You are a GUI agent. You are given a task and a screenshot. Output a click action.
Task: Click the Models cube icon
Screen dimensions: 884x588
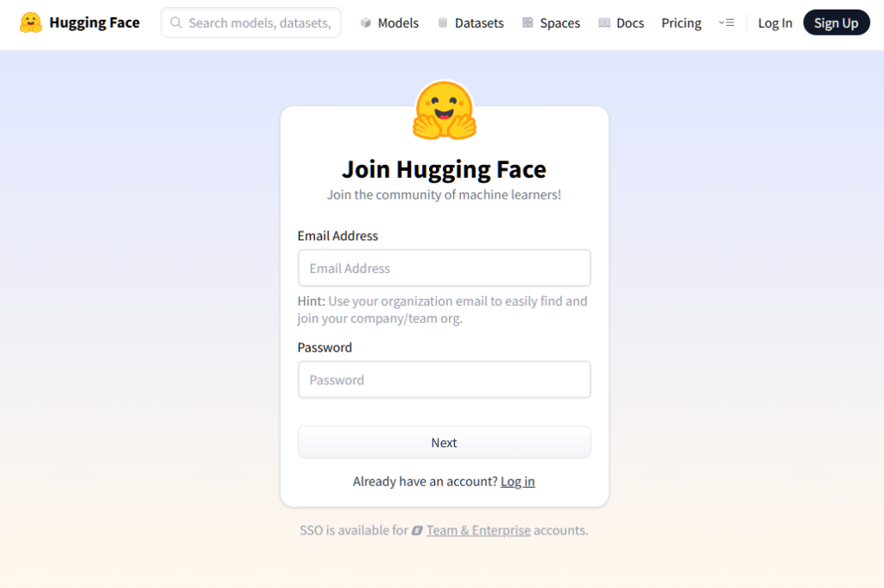click(366, 22)
